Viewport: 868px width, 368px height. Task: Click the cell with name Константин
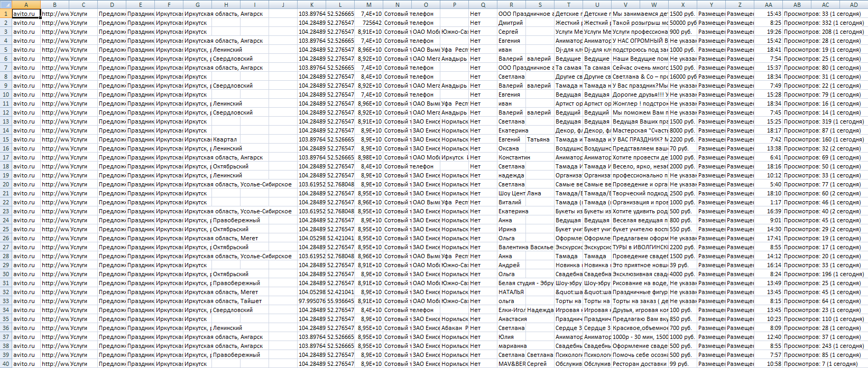click(x=511, y=157)
